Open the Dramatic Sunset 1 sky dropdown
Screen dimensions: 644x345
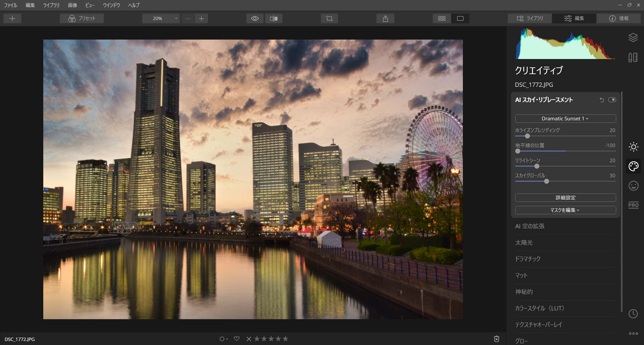[x=565, y=119]
